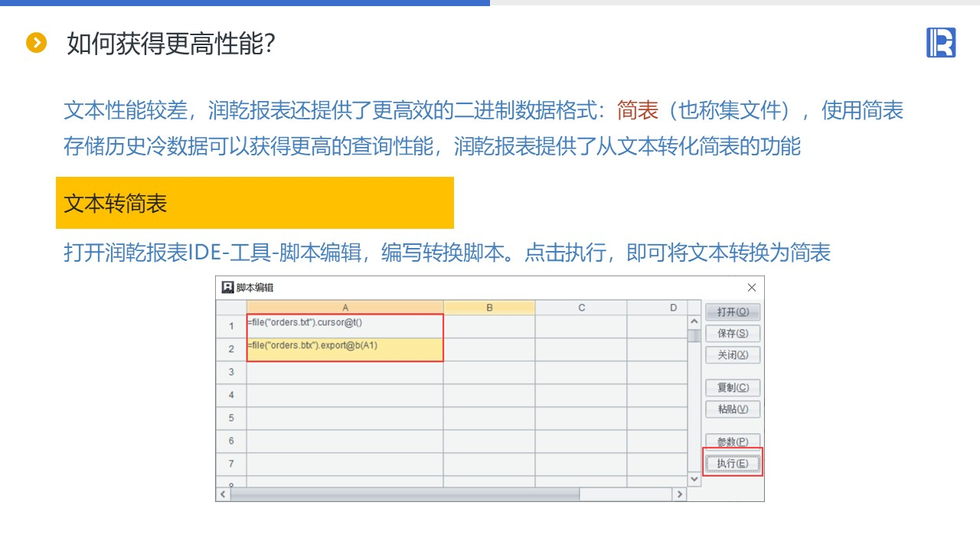Select column header D
The image size is (980, 551).
coord(657,308)
